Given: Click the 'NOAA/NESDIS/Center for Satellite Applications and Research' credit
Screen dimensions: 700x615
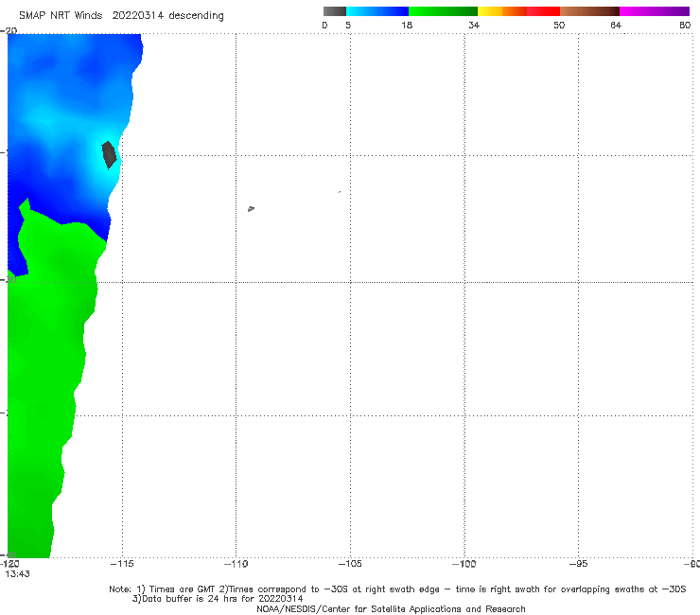Looking at the screenshot, I should click(x=391, y=608).
